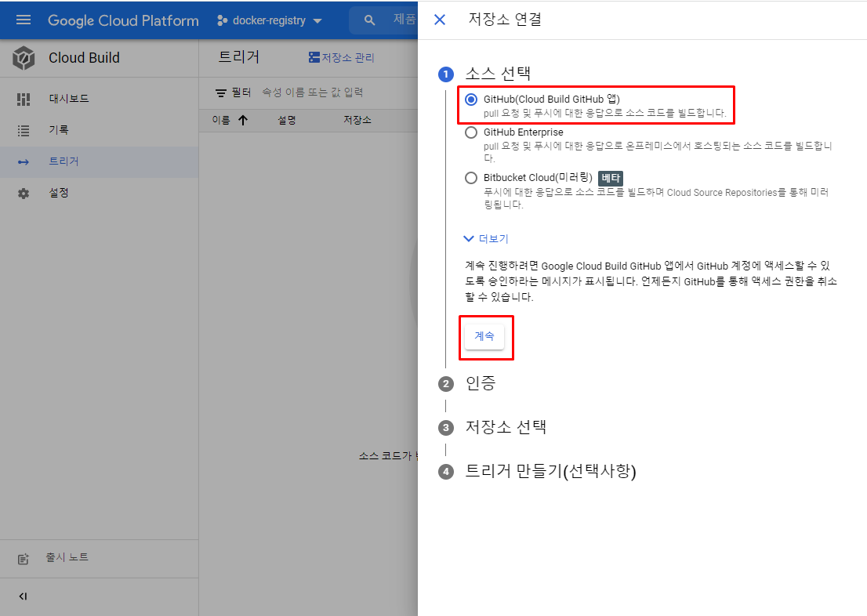Screen dimensions: 867x616
Task: Click the 대시보드 dashboard icon
Action: pos(24,99)
